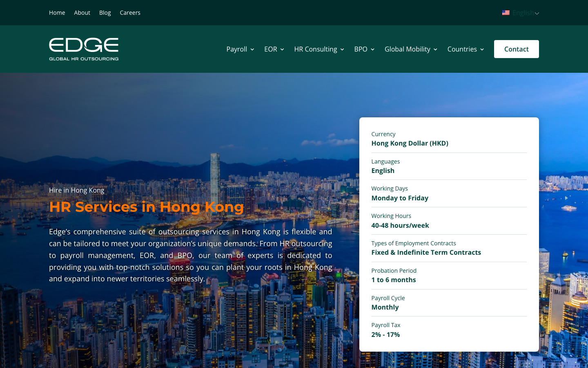Click Fixed & Indefinite Term Contracts text

pyautogui.click(x=426, y=252)
